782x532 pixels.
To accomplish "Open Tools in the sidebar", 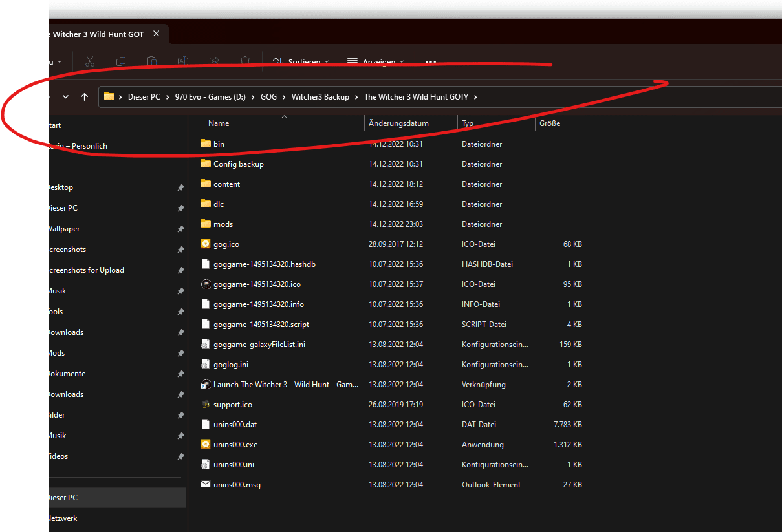I will click(56, 312).
